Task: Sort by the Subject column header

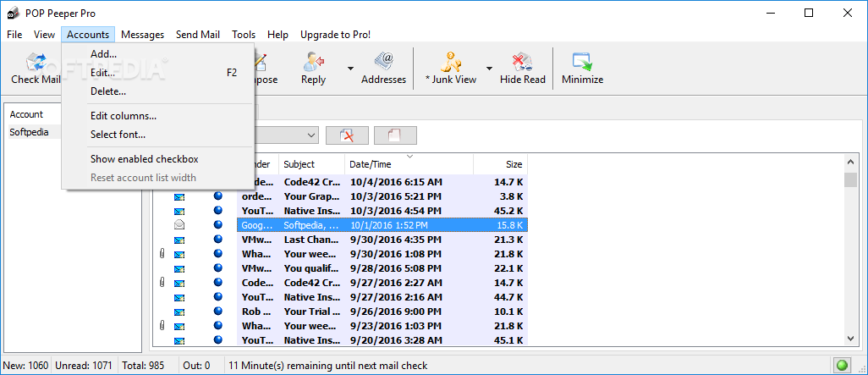Action: (311, 164)
